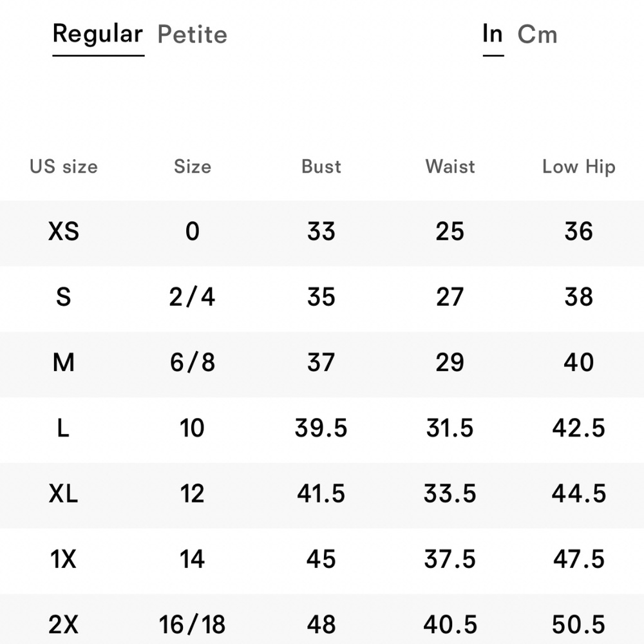Click the 44.5 low hip measurement
Viewport: 644px width, 644px height.
579,493
